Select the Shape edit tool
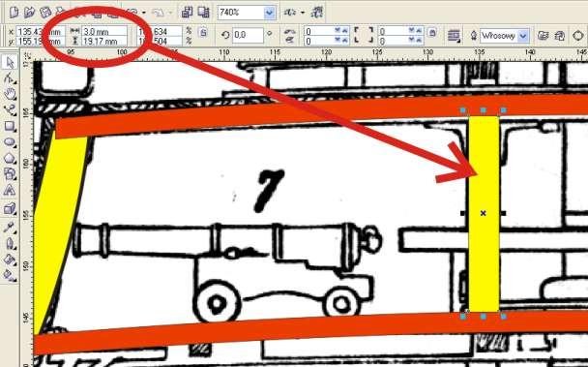The width and height of the screenshot is (588, 367). pos(10,78)
